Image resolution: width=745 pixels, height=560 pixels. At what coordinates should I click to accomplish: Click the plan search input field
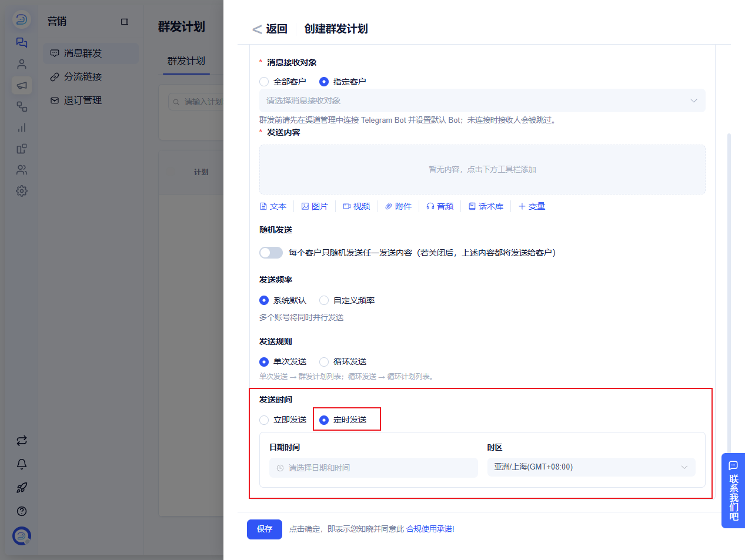[196, 102]
